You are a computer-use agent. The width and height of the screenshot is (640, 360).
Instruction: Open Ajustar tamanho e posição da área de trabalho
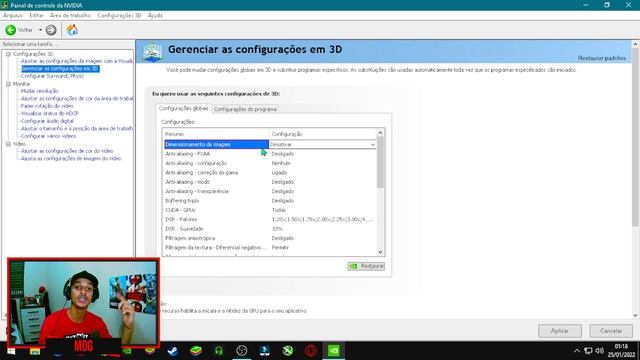77,128
